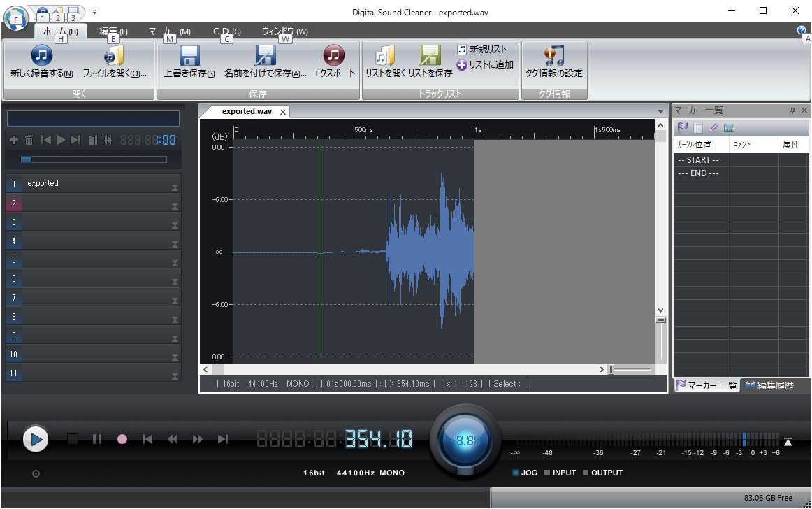Screen dimensions: 812x509
Task: Expand the quick access toolbar dropdown arrow
Action: point(95,12)
